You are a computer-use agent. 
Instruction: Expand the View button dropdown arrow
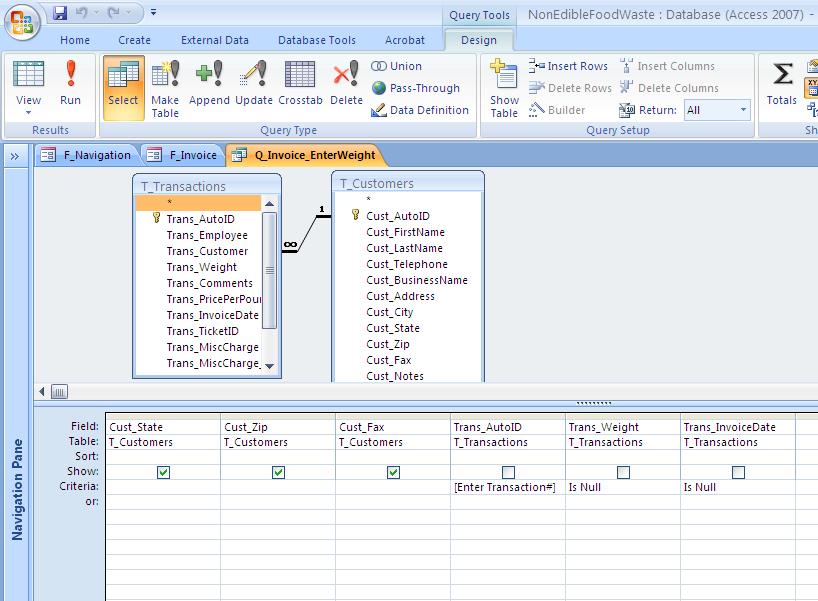pos(28,112)
